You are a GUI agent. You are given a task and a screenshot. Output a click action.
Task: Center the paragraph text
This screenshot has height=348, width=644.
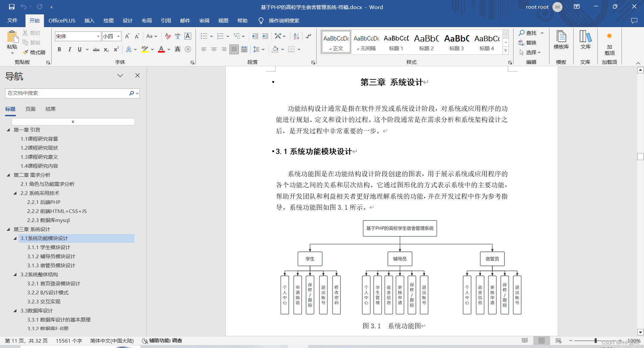coord(214,49)
